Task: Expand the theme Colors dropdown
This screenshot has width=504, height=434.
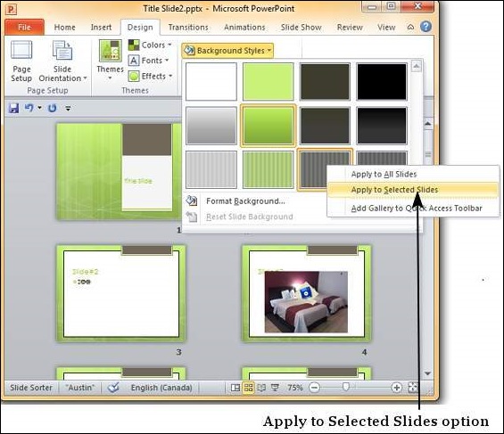Action: pyautogui.click(x=150, y=45)
